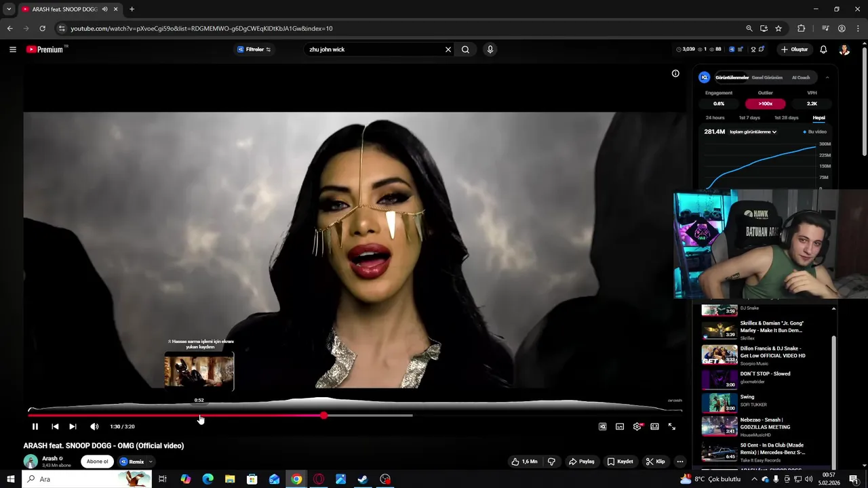Play '50 Cent - In Da Club' remix item
This screenshot has width=868, height=488.
point(766,451)
